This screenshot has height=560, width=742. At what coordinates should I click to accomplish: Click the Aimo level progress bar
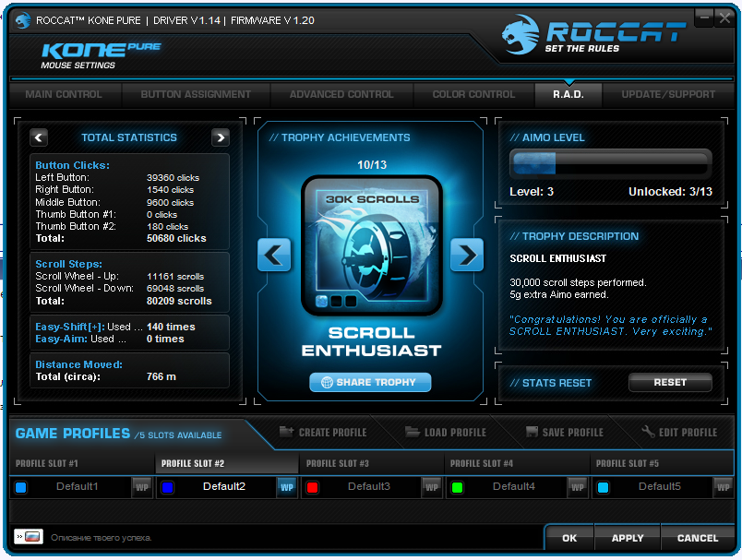(610, 163)
